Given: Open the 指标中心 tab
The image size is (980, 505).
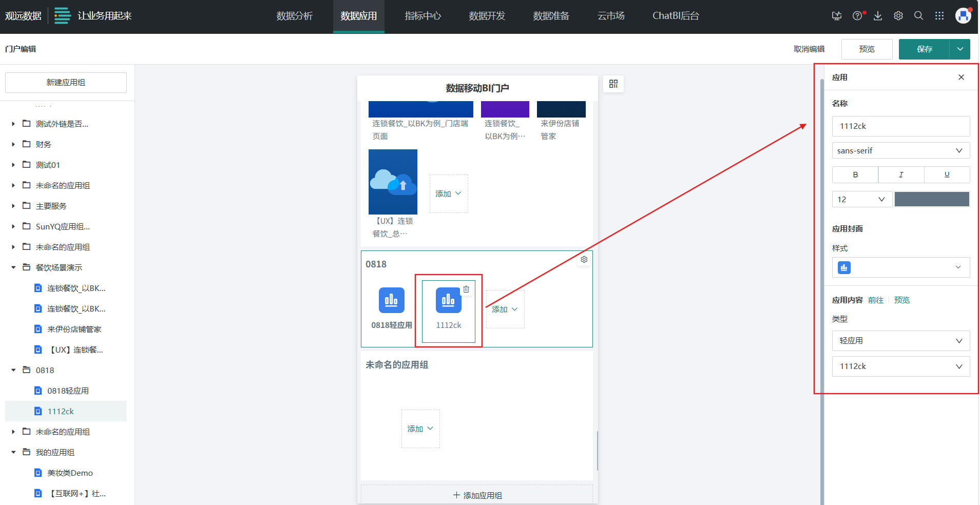Looking at the screenshot, I should (x=422, y=16).
